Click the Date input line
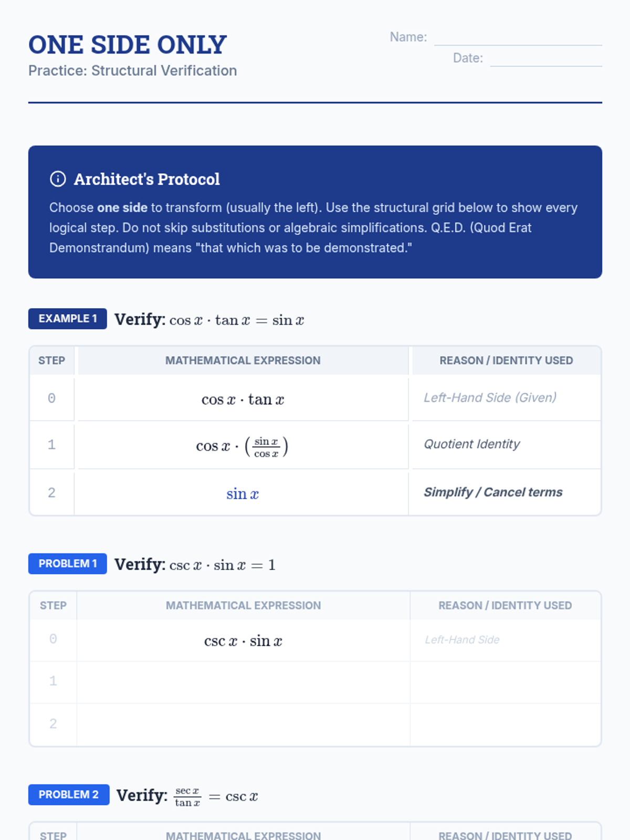Screen dimensions: 630x840 [545, 59]
